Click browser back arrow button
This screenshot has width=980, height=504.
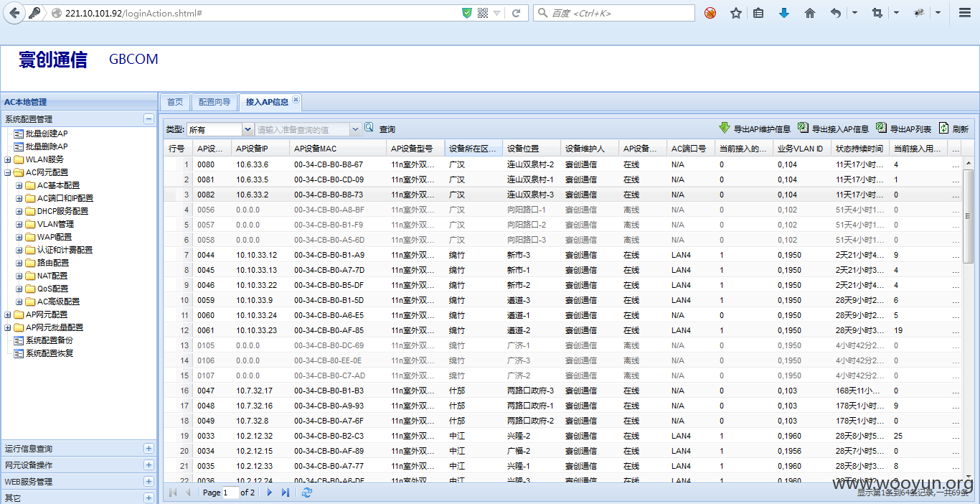point(14,13)
